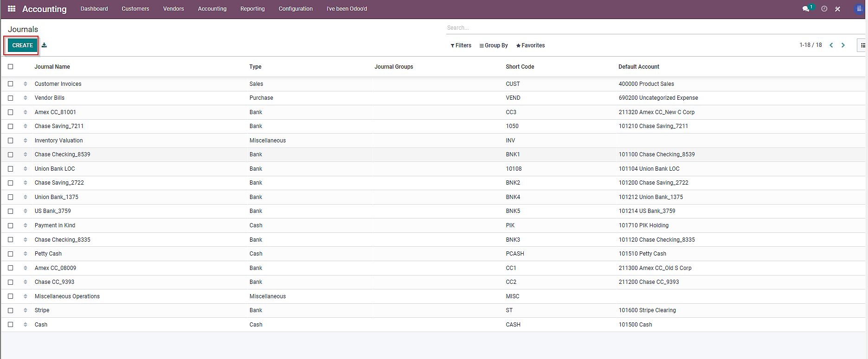Viewport: 868px width, 359px height.
Task: Click the 1-18 / 18 pager counter
Action: coord(810,45)
